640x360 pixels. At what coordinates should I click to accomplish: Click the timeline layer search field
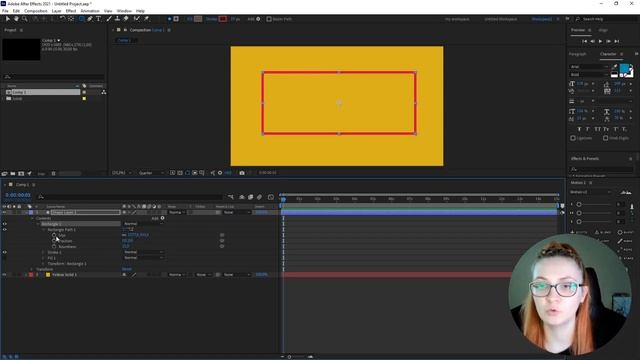131,197
